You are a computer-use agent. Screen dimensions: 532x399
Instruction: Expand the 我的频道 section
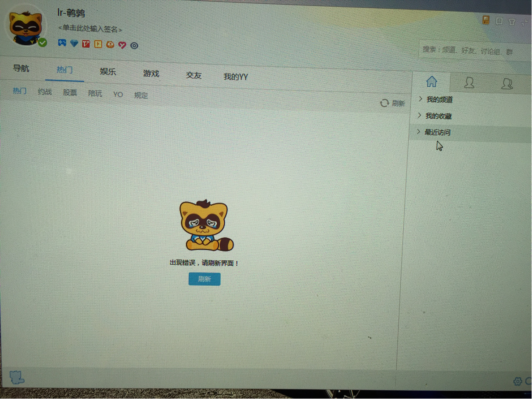point(439,100)
